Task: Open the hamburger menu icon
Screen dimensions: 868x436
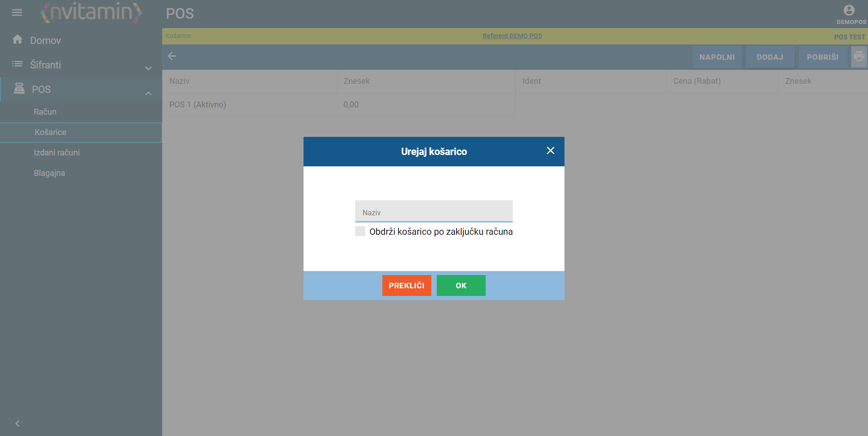Action: click(x=17, y=13)
